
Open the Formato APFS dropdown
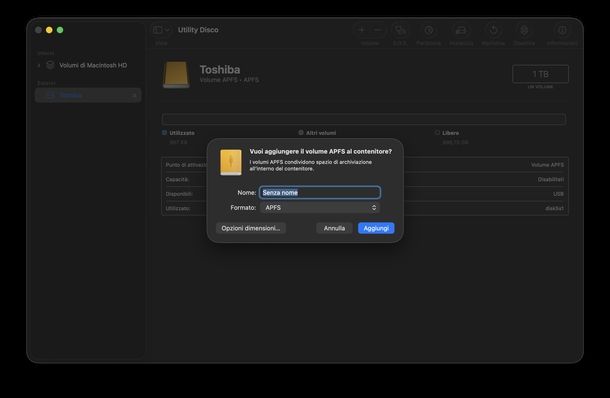[320, 208]
